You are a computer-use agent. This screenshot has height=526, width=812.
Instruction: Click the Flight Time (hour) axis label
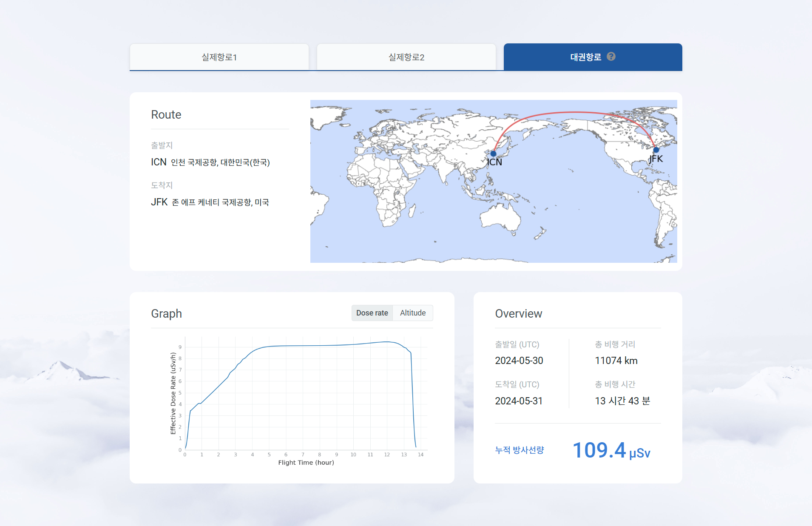(x=306, y=463)
